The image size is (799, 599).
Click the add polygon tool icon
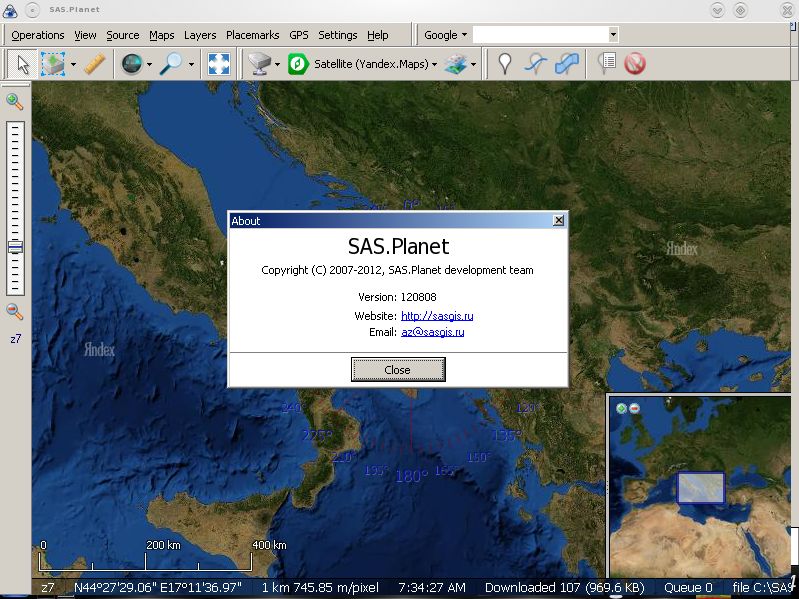point(567,64)
